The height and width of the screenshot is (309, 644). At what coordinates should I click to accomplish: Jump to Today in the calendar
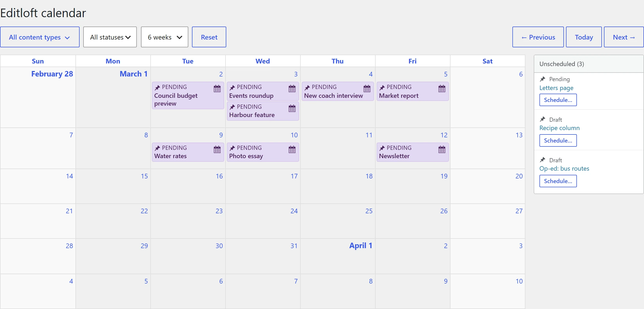584,37
